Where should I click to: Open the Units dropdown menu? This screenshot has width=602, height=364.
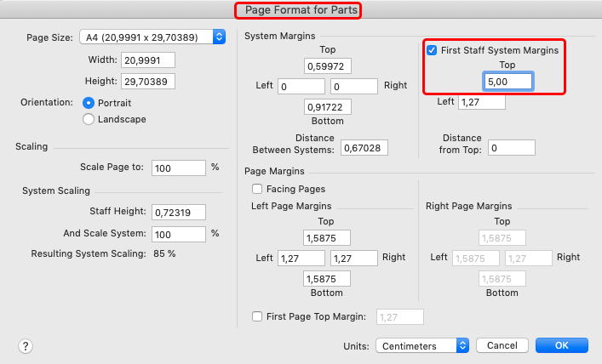pos(421,345)
